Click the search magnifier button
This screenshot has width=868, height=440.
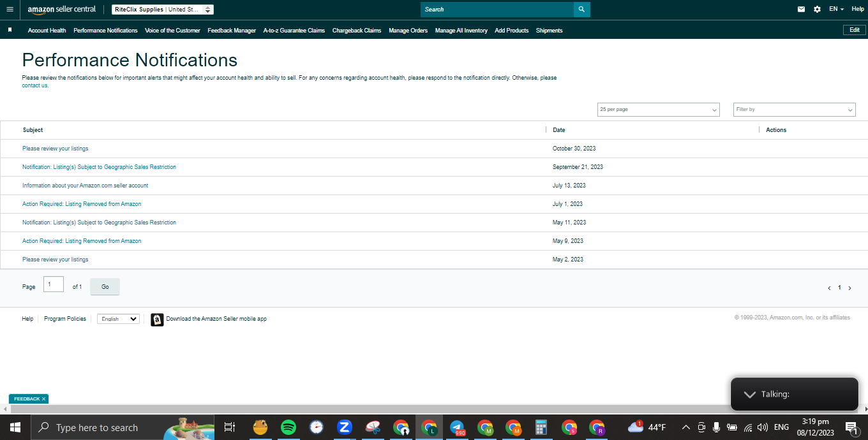pyautogui.click(x=581, y=10)
